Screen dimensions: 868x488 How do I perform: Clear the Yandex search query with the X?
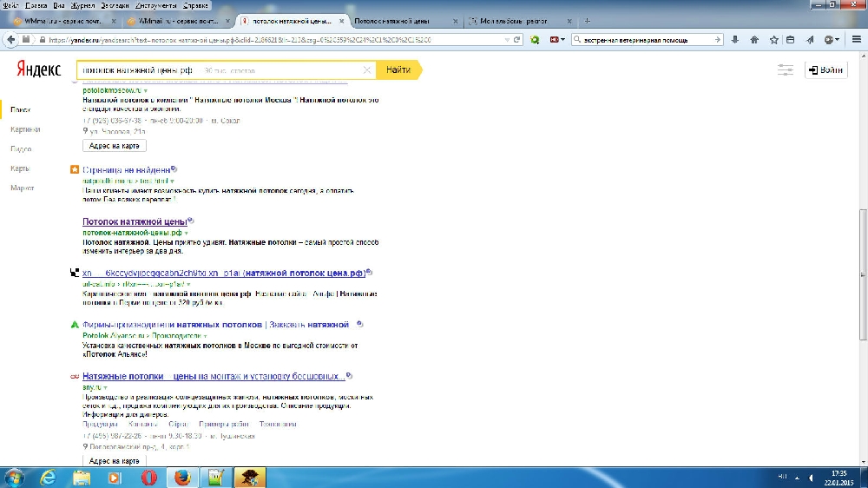pyautogui.click(x=366, y=70)
